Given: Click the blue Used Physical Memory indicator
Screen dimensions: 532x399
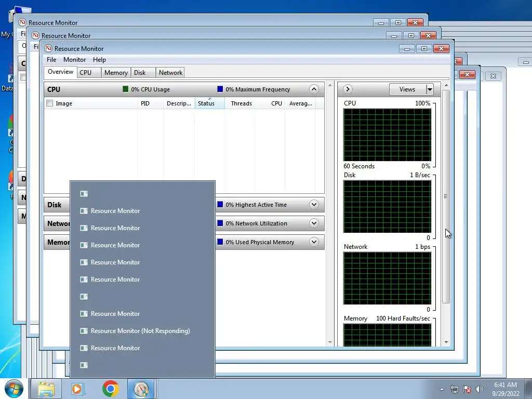Looking at the screenshot, I should click(220, 242).
